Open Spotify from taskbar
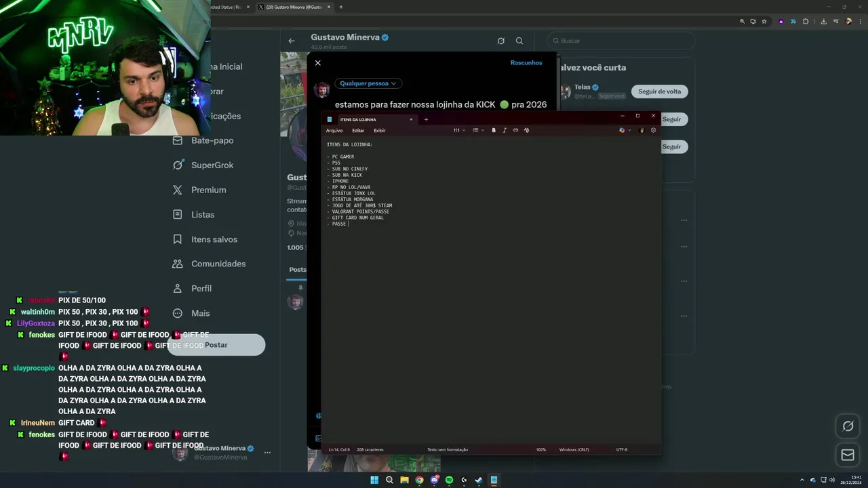The width and height of the screenshot is (868, 488). (449, 480)
